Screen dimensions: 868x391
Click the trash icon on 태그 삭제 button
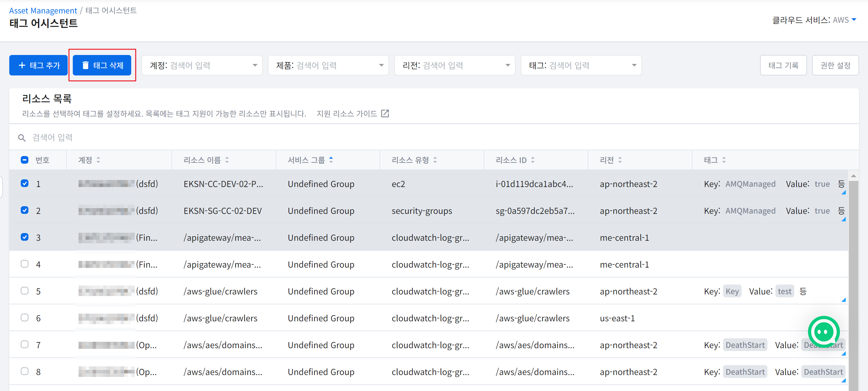coord(86,65)
